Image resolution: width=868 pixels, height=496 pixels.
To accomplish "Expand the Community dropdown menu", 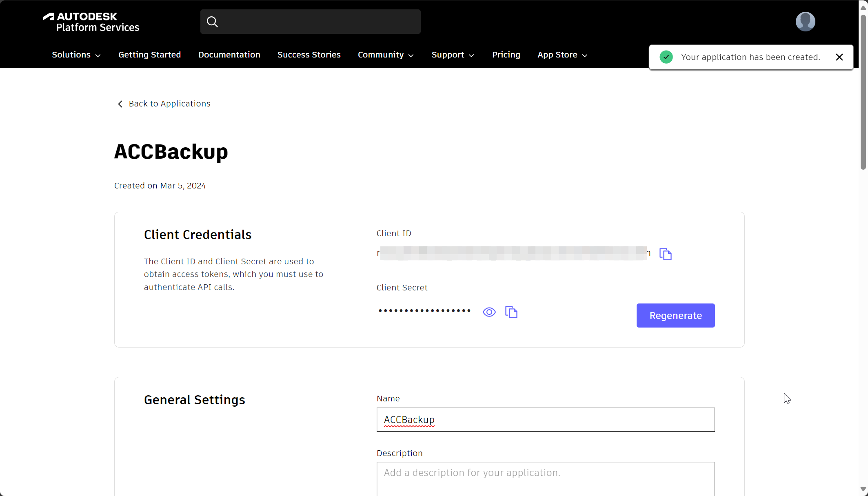I will (385, 55).
